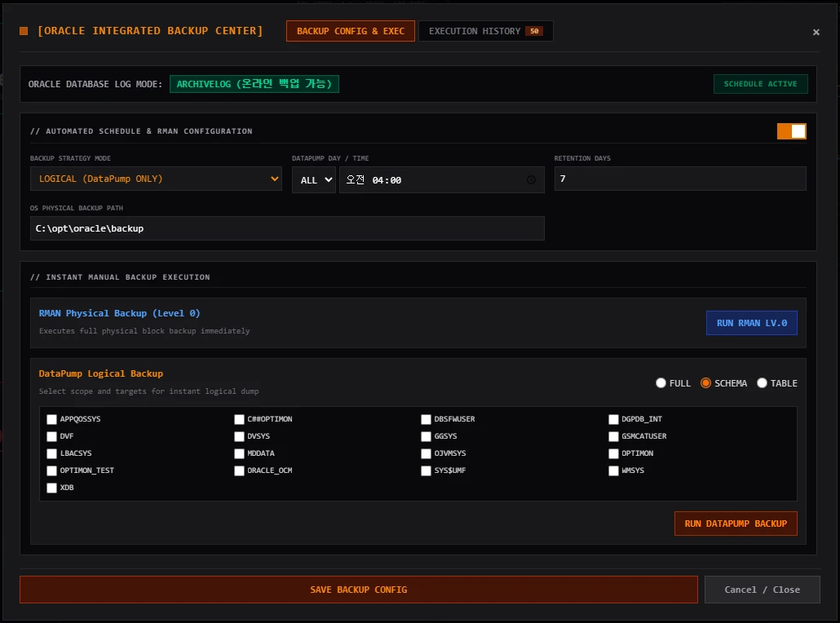This screenshot has height=623, width=840.
Task: Check the DVF schema checkbox
Action: [51, 436]
